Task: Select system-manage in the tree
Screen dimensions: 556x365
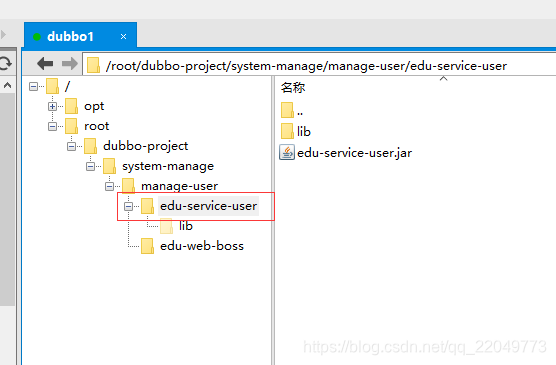Action: pyautogui.click(x=168, y=166)
